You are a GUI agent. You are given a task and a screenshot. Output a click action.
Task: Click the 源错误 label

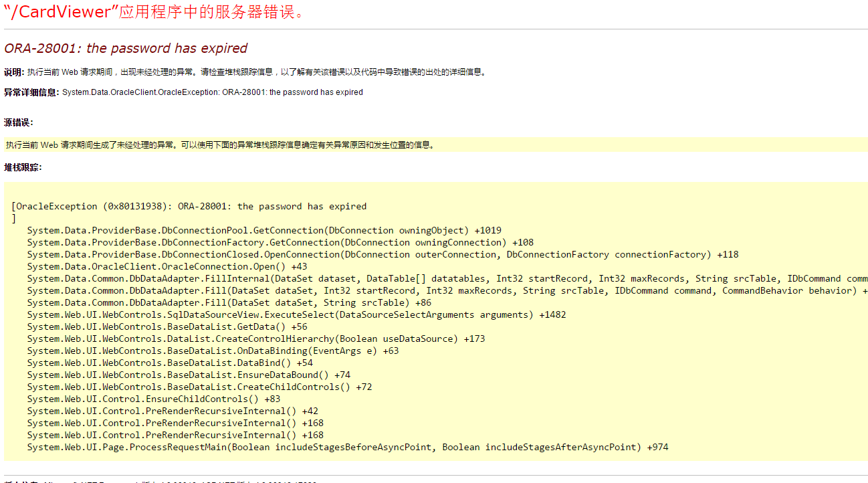pyautogui.click(x=19, y=122)
